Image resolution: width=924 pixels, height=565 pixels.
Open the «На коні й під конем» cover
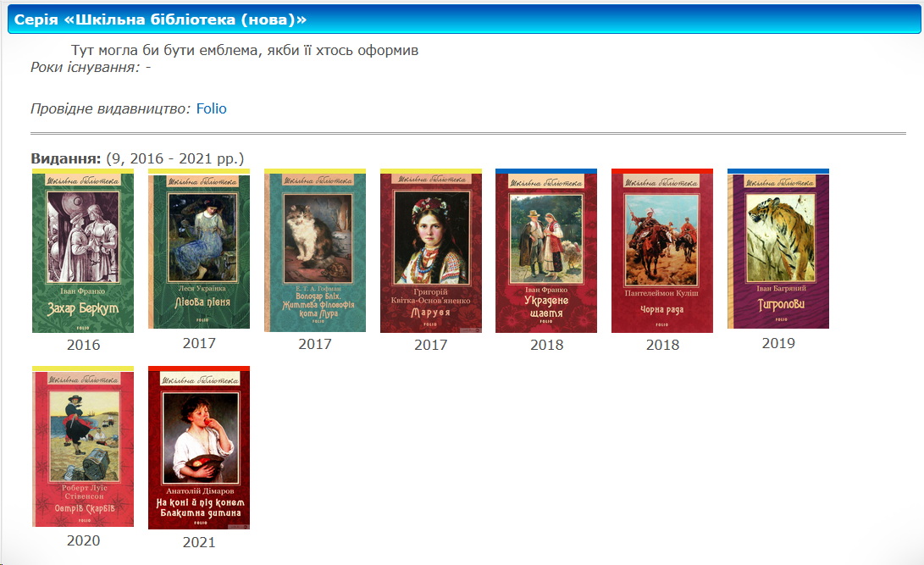[199, 448]
